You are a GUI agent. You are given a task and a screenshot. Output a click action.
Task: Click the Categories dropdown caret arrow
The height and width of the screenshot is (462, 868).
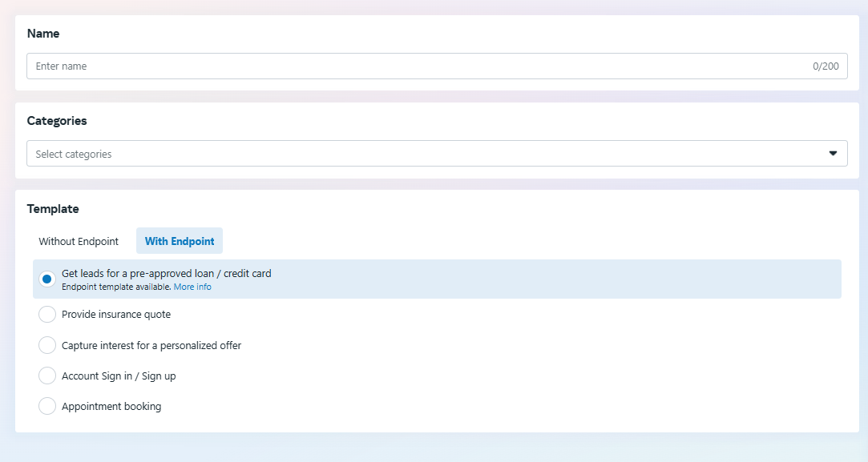(x=833, y=154)
